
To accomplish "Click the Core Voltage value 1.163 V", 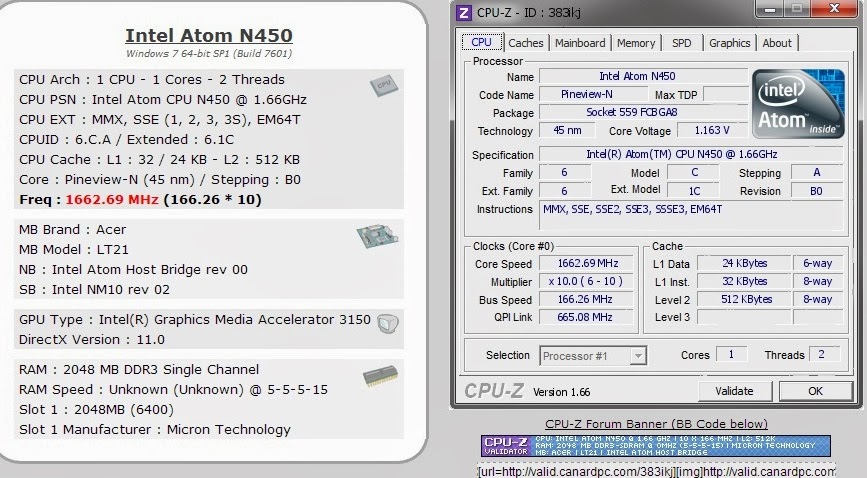I will point(712,131).
